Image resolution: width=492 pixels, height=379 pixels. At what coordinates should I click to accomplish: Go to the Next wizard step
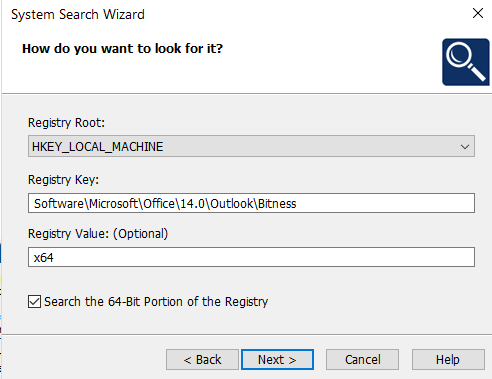point(277,359)
